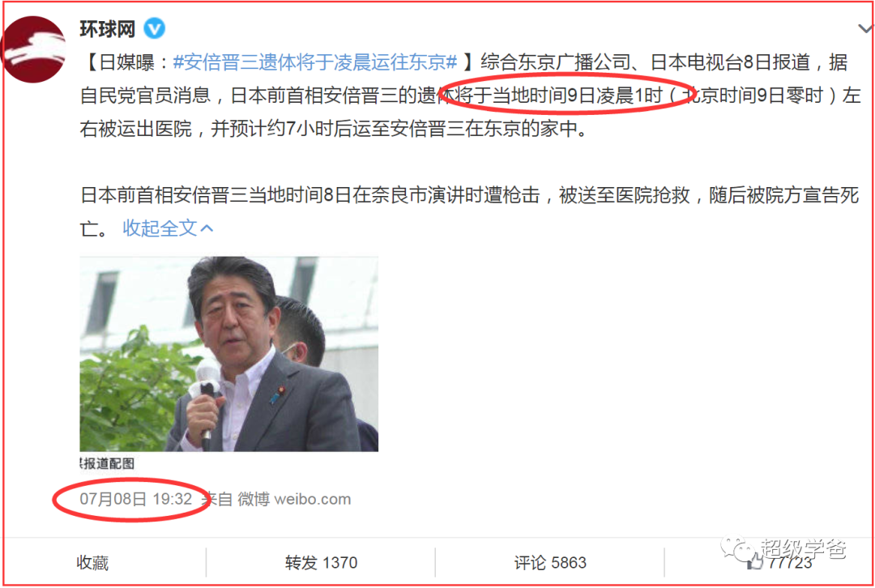Click the blue verified V badge
Image resolution: width=875 pixels, height=588 pixels.
point(155,28)
